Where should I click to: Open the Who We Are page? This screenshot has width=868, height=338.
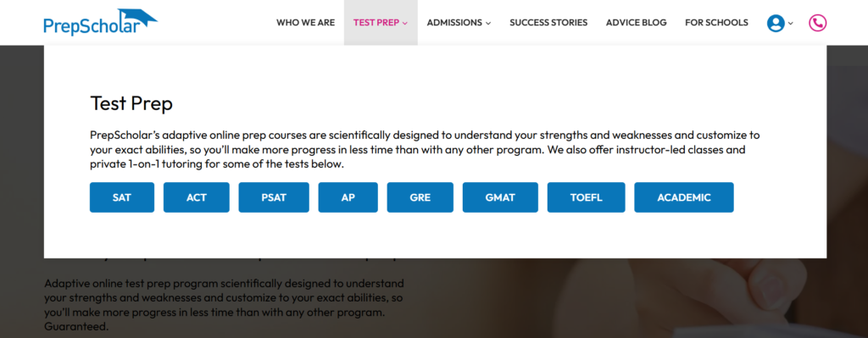tap(305, 23)
